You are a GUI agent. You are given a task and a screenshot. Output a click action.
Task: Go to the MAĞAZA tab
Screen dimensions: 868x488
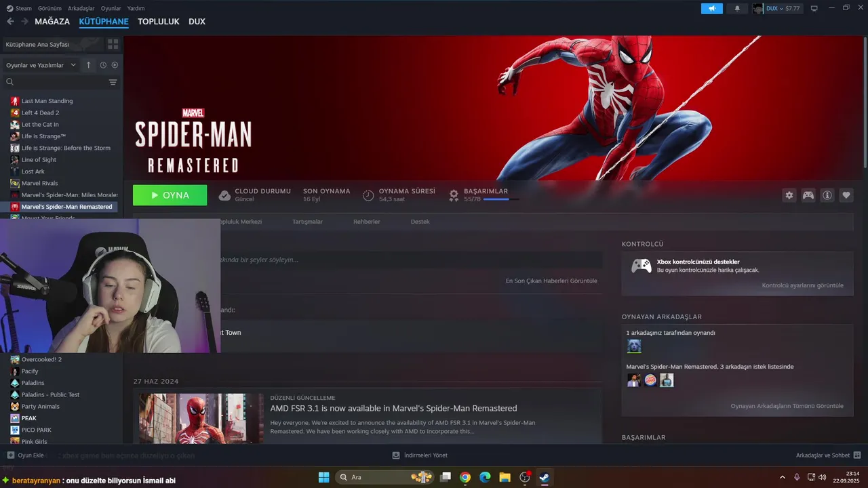(x=52, y=22)
